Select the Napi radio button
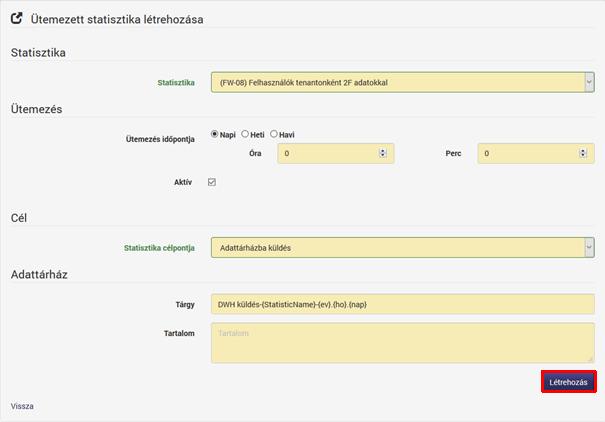This screenshot has height=422, width=605. (214, 134)
